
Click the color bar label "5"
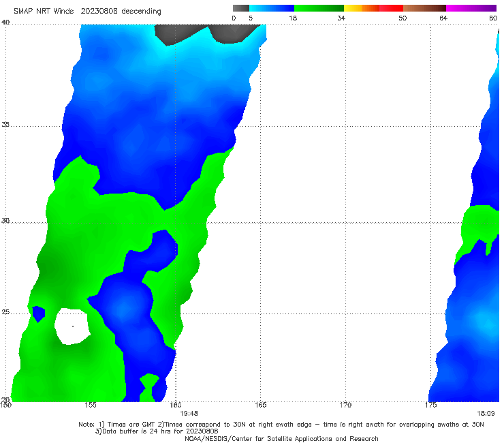coord(251,18)
